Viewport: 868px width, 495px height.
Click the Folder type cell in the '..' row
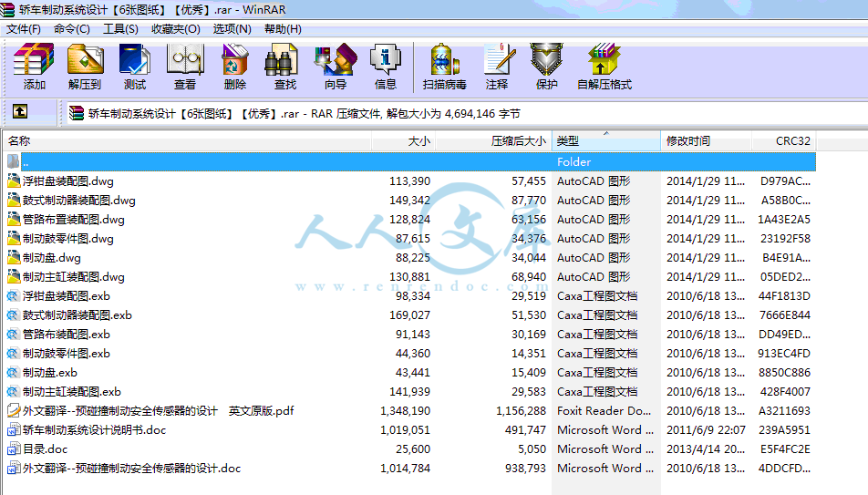[574, 161]
